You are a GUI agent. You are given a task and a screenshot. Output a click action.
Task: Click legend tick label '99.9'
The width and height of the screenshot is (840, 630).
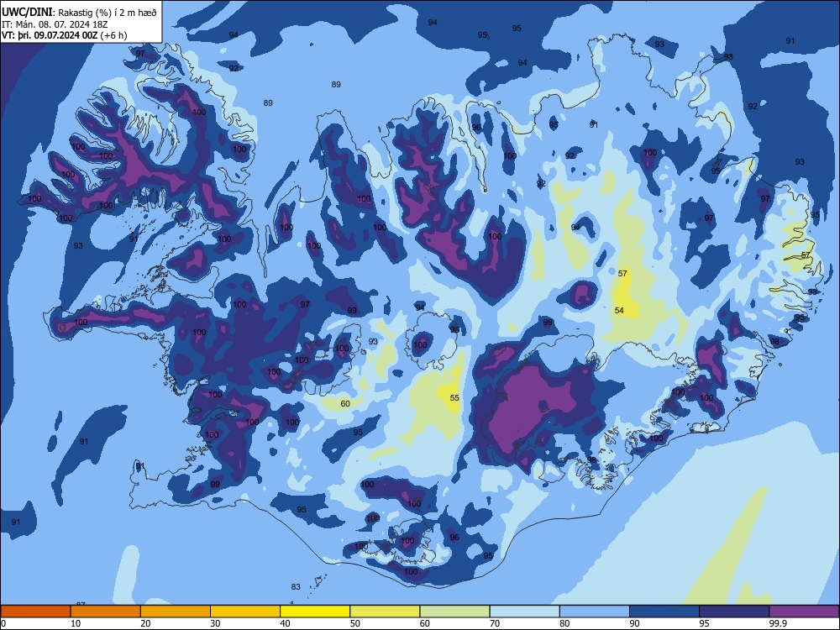pyautogui.click(x=778, y=623)
